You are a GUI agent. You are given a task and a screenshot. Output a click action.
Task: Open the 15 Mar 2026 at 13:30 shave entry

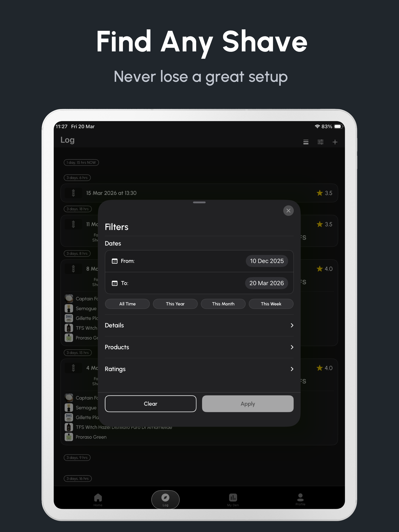199,193
